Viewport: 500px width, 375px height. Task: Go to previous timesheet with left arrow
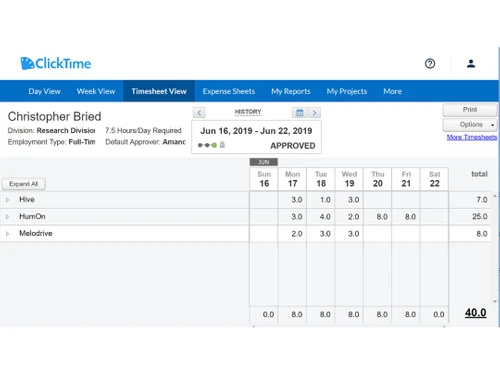point(199,113)
